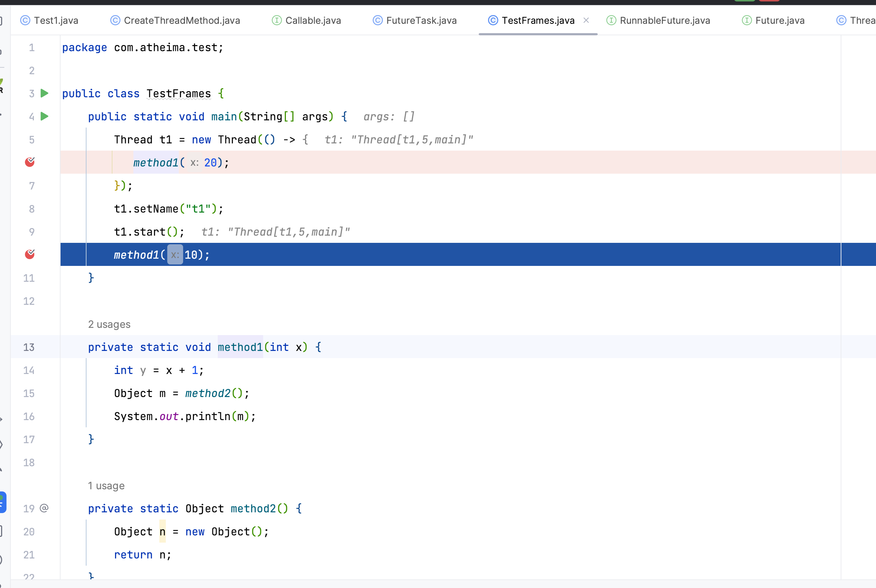The height and width of the screenshot is (588, 876).
Task: Click the package name 'com.atheima.test'
Action: coord(165,48)
